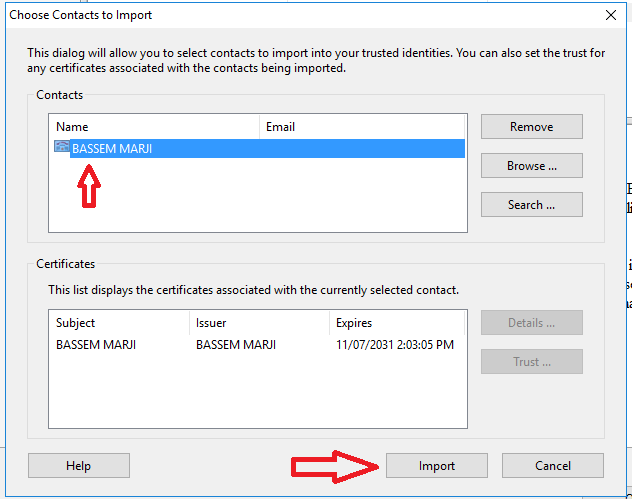Image resolution: width=632 pixels, height=499 pixels.
Task: Open certificate Details...
Action: (x=531, y=323)
